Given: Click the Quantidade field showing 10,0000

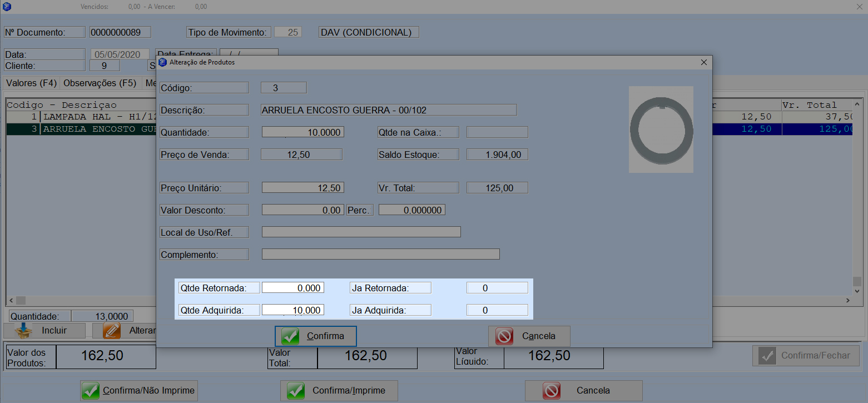Looking at the screenshot, I should 302,132.
